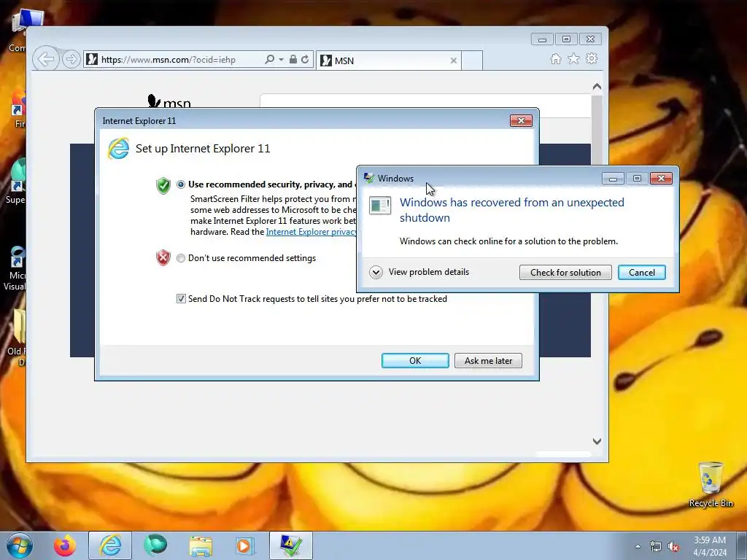Click the muted volume tray icon
The width and height of the screenshot is (747, 560).
673,547
